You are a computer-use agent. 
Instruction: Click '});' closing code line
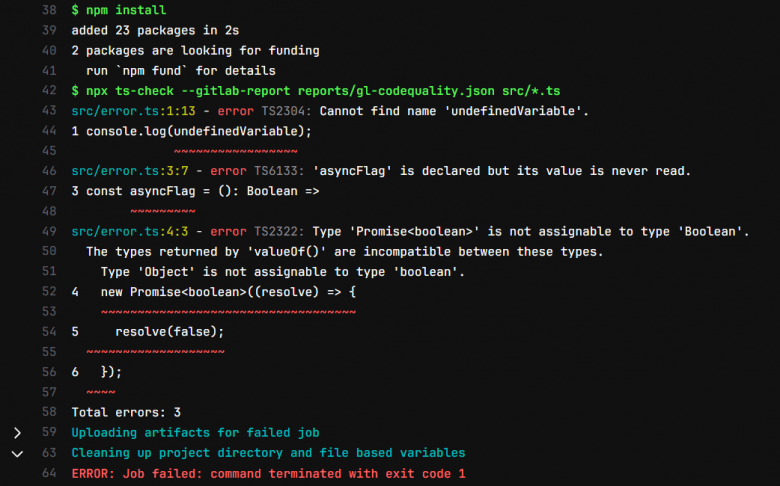111,372
